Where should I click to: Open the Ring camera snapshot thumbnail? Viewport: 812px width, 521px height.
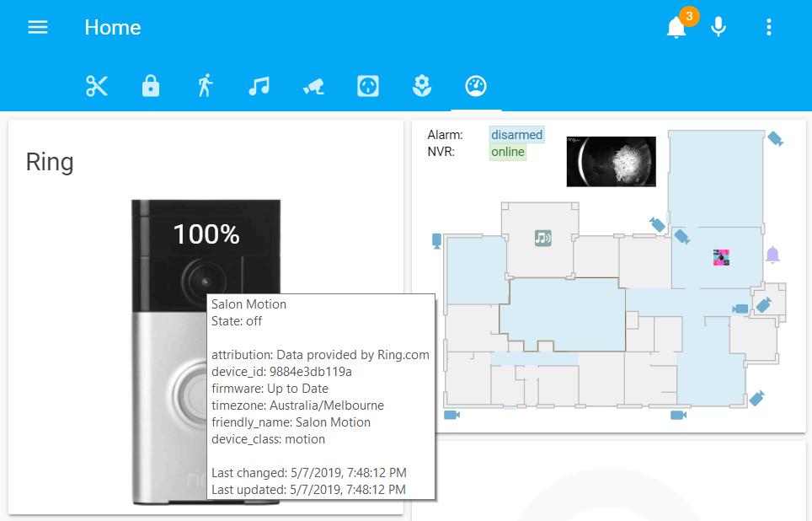(611, 161)
